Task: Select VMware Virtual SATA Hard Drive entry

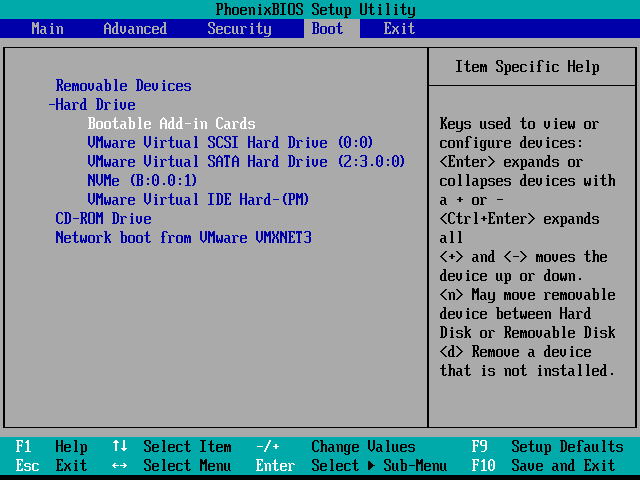Action: 246,162
